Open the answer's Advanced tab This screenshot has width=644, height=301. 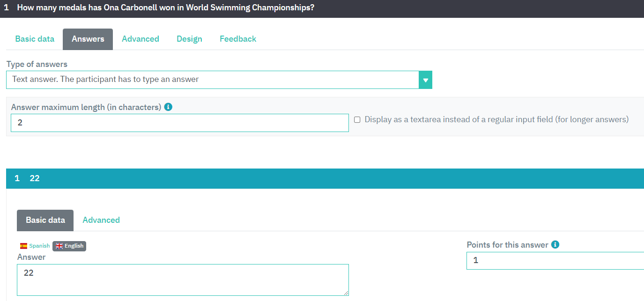point(101,220)
